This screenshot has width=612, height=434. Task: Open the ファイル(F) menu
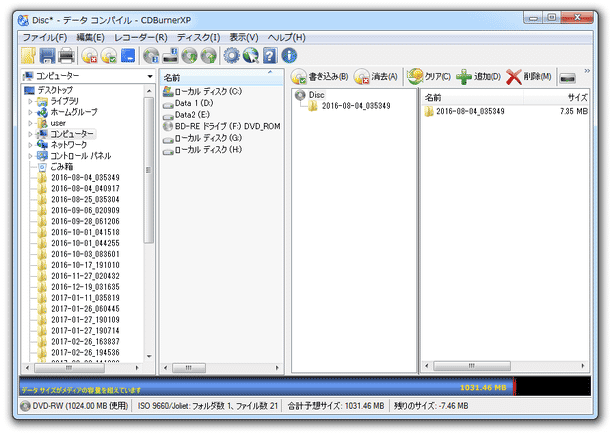click(x=44, y=37)
